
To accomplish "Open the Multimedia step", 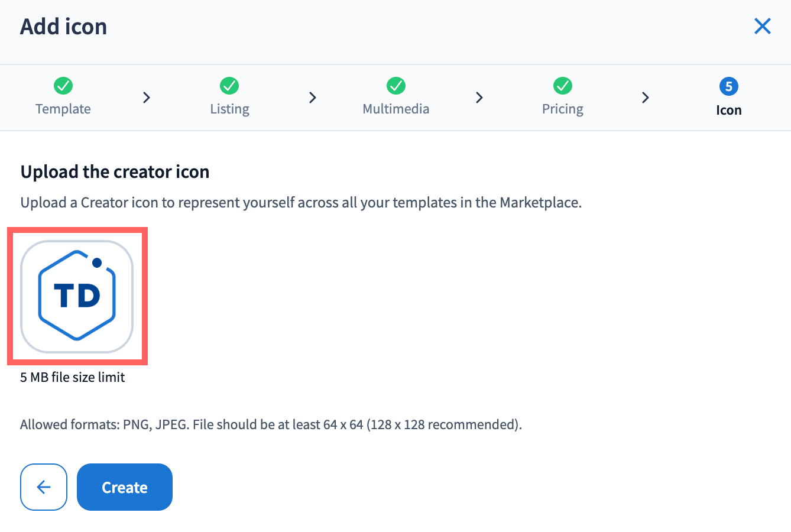I will [396, 109].
